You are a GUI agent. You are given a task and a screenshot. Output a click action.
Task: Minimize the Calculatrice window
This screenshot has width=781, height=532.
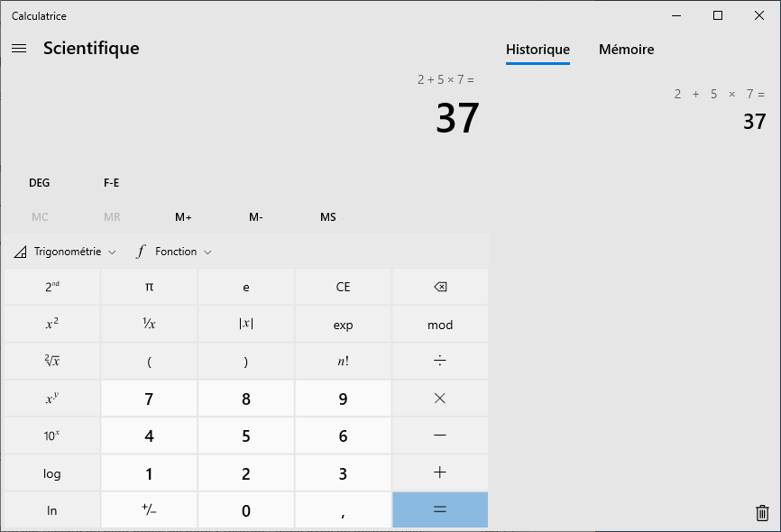675,15
